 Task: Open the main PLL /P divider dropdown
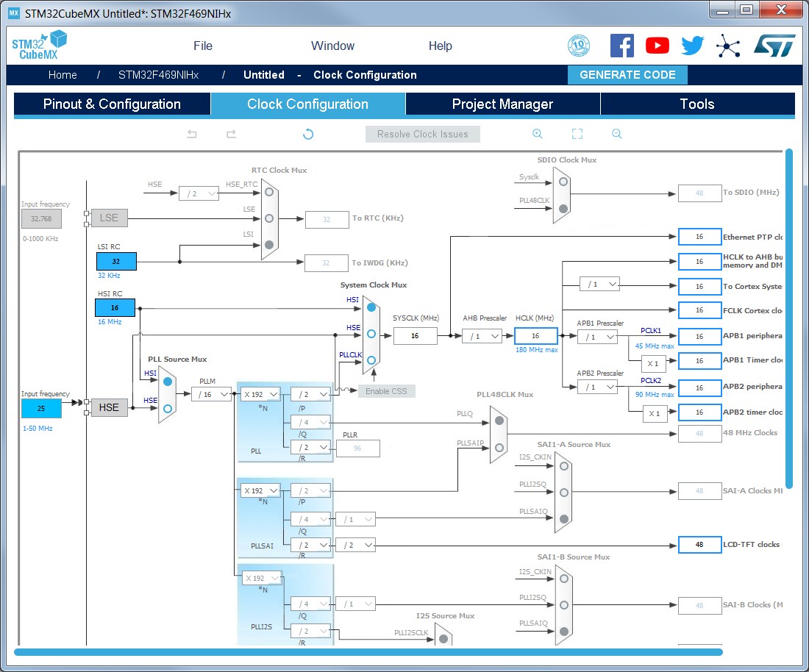[x=310, y=395]
